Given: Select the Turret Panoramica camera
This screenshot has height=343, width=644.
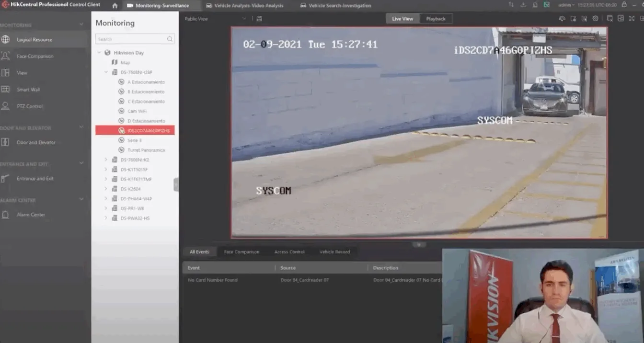Looking at the screenshot, I should click(146, 150).
